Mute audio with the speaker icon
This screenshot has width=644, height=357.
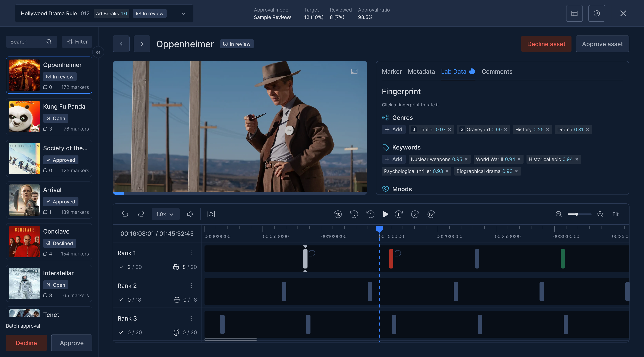click(190, 214)
